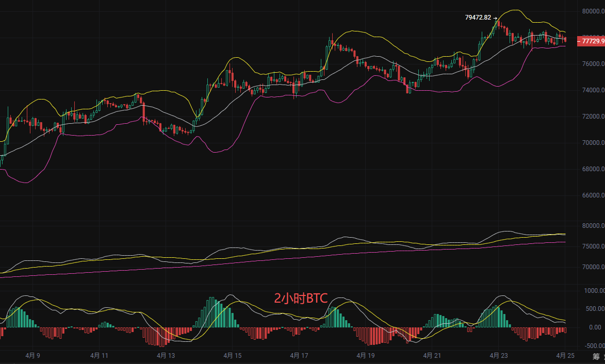Viewport: 605px width, 364px height.
Task: Select the 4月 23 date on time axis
Action: tap(498, 356)
